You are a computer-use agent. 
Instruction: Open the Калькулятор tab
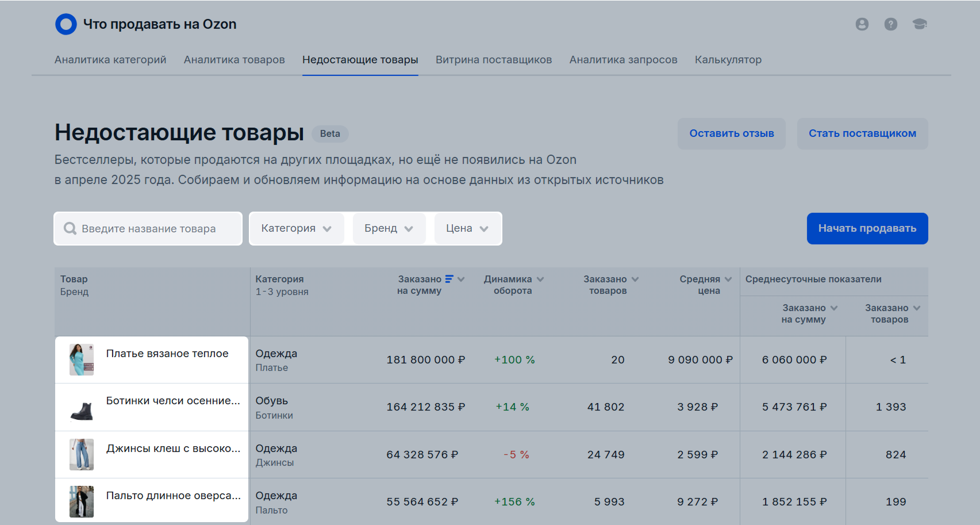(728, 60)
